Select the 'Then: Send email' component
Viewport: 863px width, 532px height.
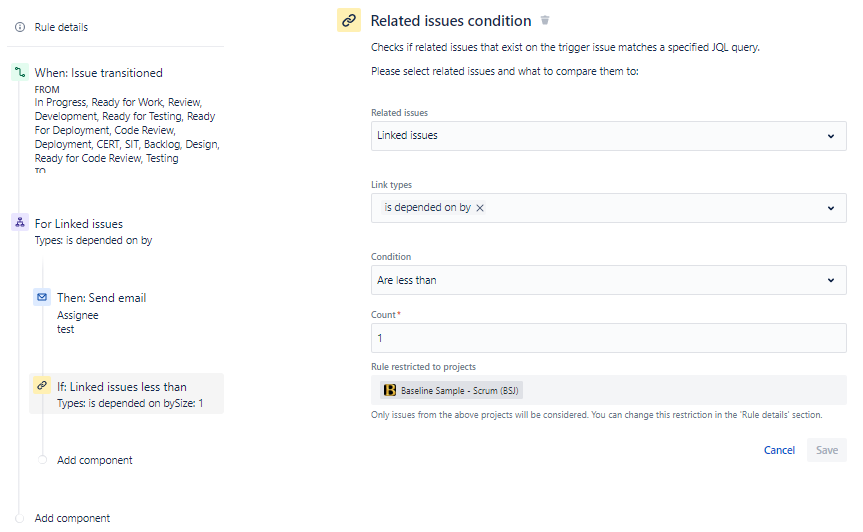[101, 298]
